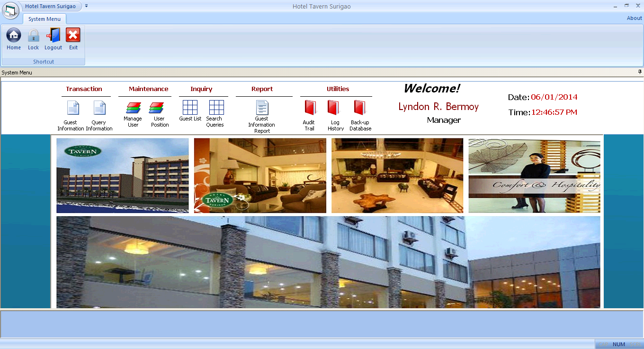
Task: Select the Transaction group heading
Action: tap(84, 89)
